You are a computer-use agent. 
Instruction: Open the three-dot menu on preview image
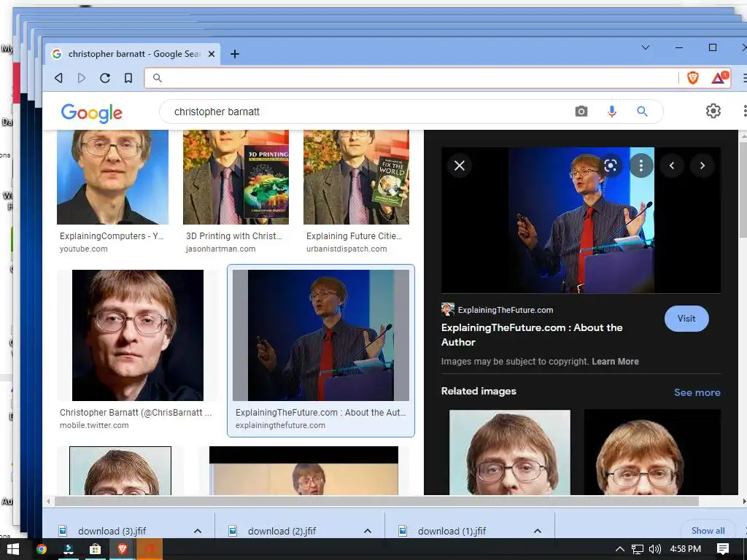tap(641, 166)
